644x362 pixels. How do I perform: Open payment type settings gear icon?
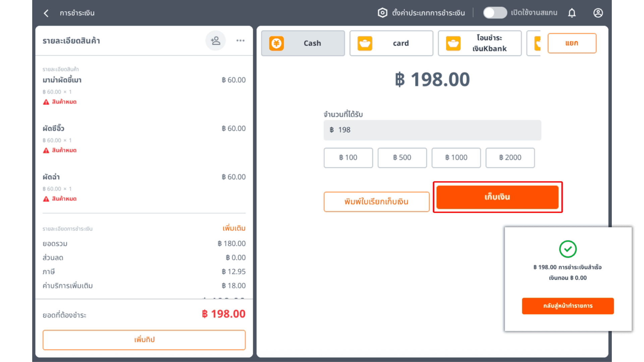click(x=382, y=13)
